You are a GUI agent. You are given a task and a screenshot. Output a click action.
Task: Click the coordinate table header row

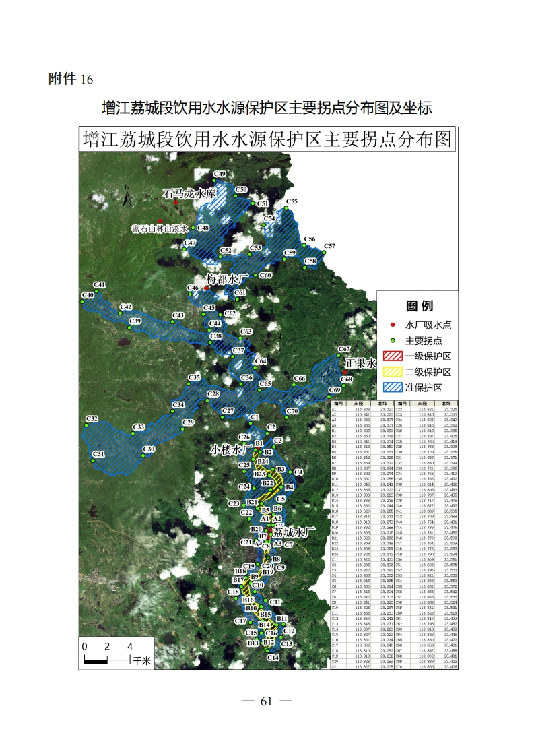point(394,403)
